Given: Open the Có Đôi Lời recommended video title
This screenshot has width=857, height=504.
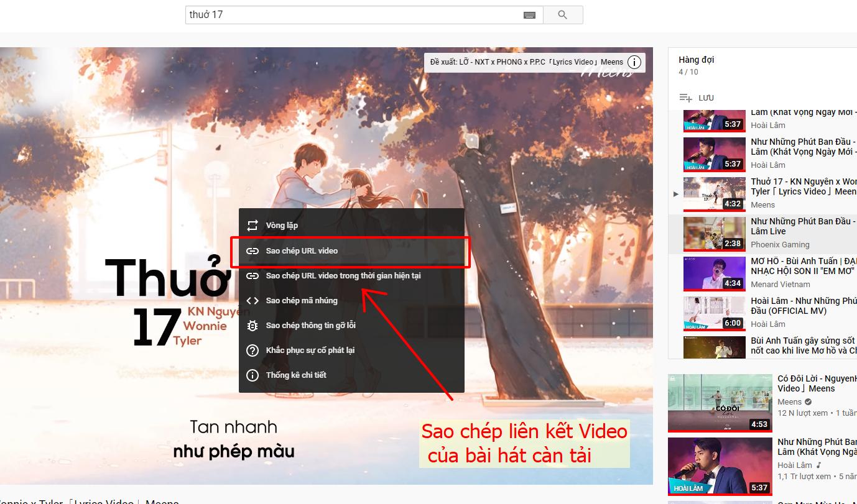Looking at the screenshot, I should pos(816,383).
